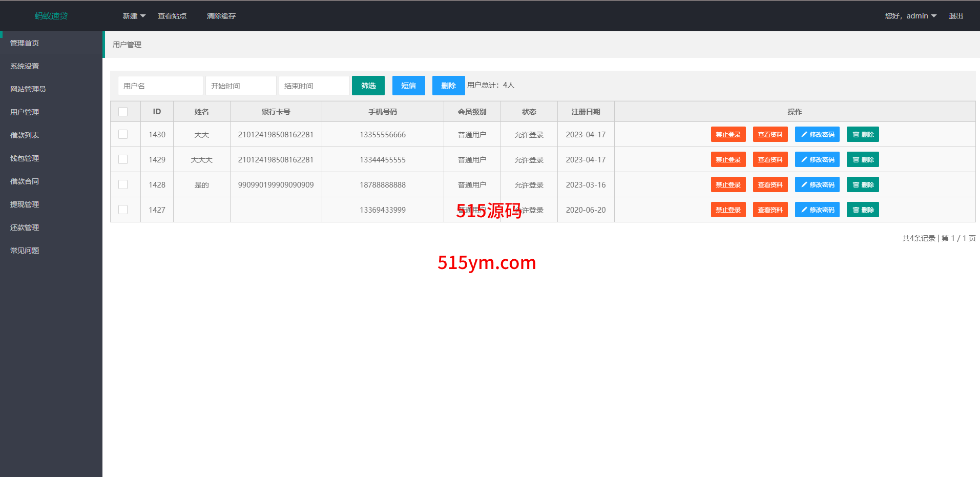Open the admin account dropdown menu
The image size is (980, 477).
click(x=921, y=16)
